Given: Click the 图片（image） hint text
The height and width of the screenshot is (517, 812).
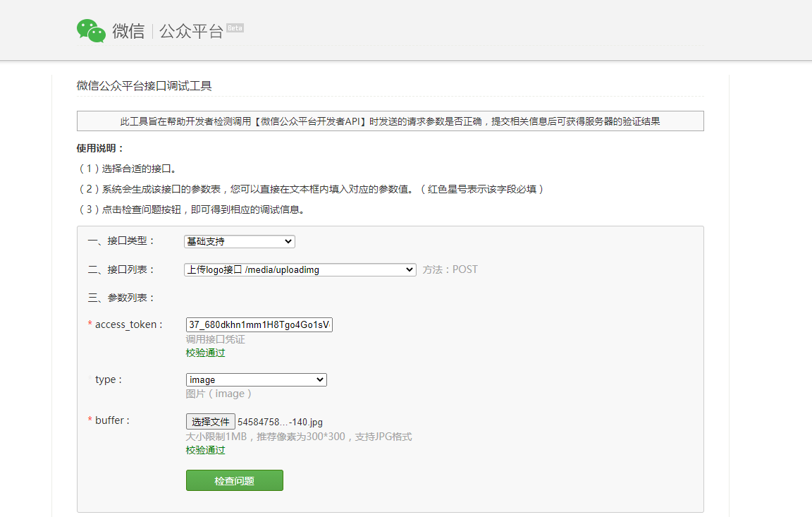Looking at the screenshot, I should (x=219, y=394).
